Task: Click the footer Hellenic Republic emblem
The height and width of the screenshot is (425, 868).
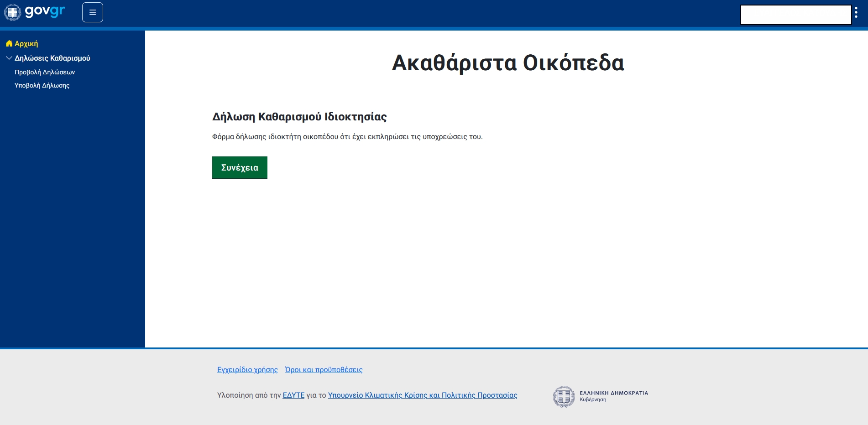Action: click(564, 396)
